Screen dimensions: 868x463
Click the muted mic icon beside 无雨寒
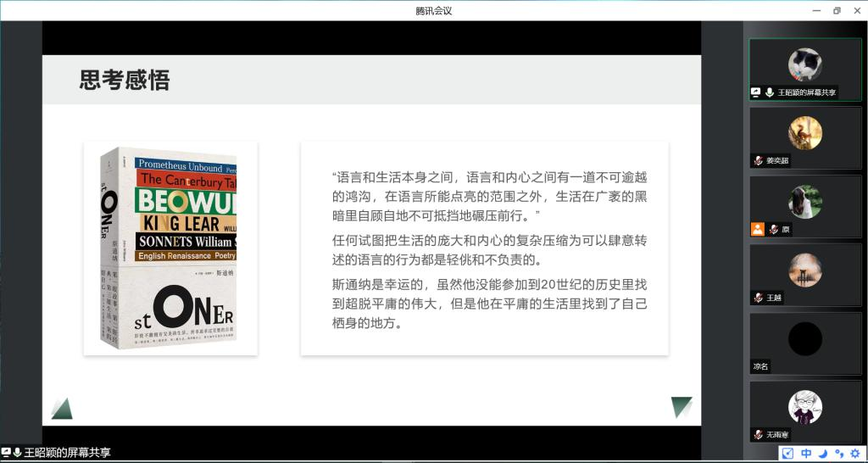[x=758, y=435]
